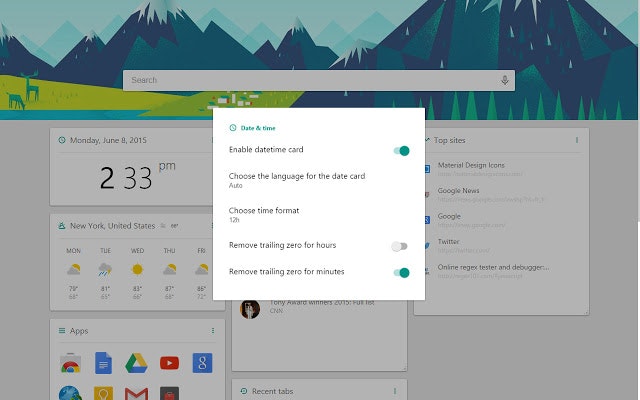Click the weather icon beside New York
Viewport: 640px width, 400px height.
(62, 226)
